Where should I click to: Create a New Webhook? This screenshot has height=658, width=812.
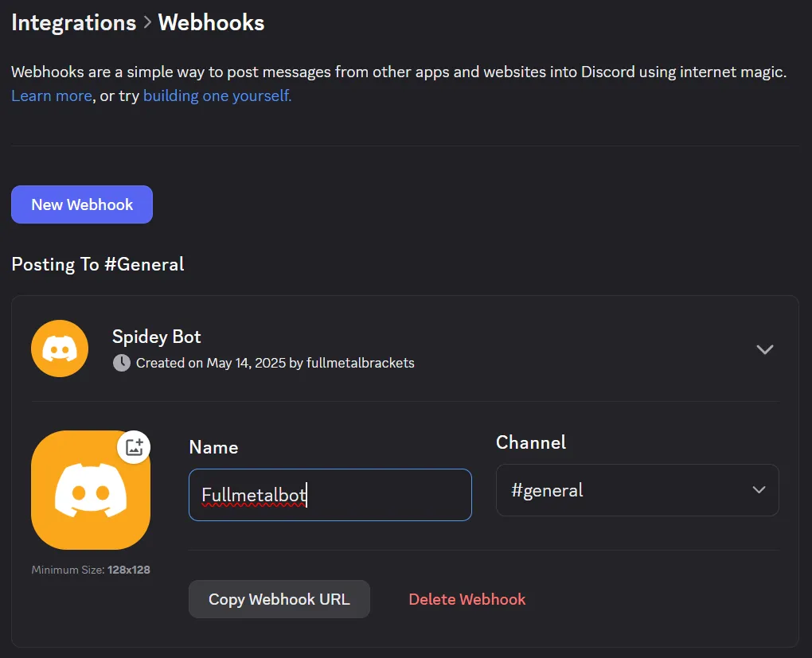pos(81,204)
